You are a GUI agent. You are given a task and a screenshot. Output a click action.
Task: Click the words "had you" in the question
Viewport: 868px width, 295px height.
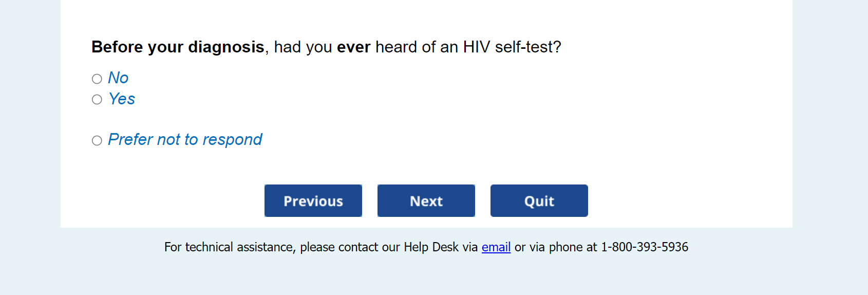(303, 47)
